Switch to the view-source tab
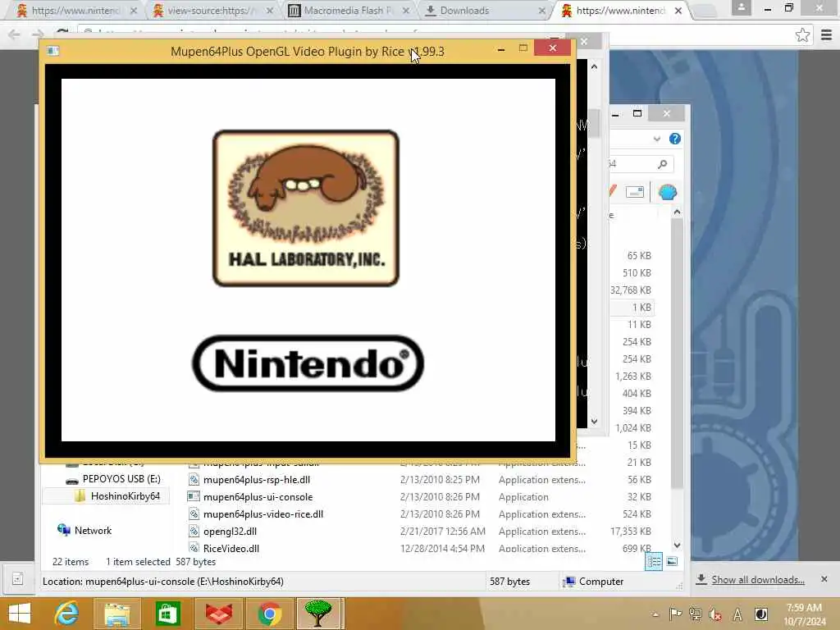 [212, 10]
